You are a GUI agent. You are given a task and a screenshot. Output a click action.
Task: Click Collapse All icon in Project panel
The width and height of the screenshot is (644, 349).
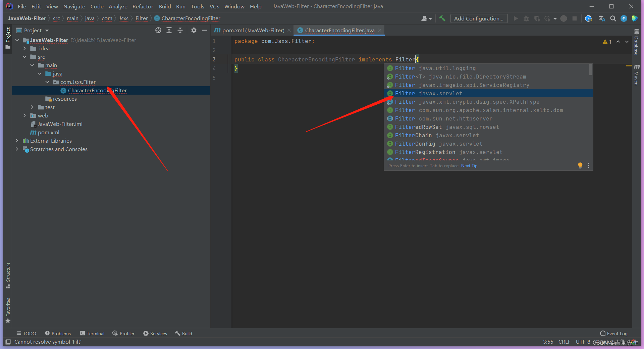pyautogui.click(x=180, y=30)
